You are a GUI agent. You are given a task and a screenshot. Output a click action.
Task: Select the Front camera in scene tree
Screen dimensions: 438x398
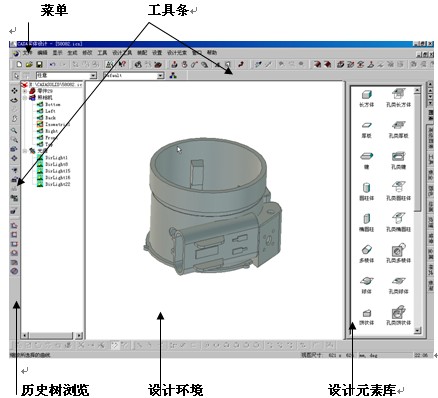point(47,138)
